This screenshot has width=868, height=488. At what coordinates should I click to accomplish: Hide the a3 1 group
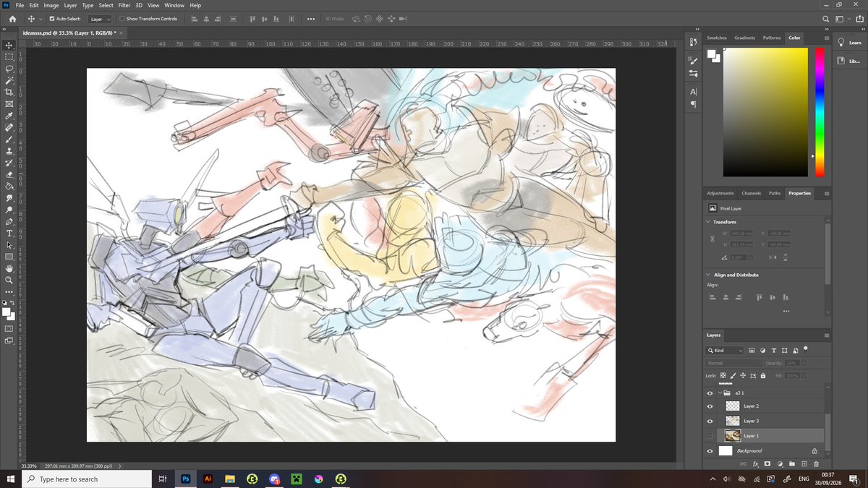click(x=710, y=393)
